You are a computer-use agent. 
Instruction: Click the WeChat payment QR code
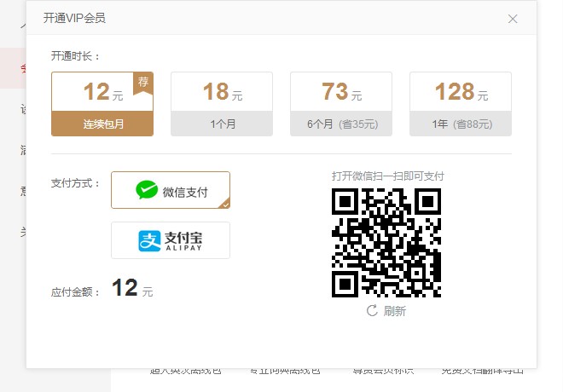click(386, 243)
